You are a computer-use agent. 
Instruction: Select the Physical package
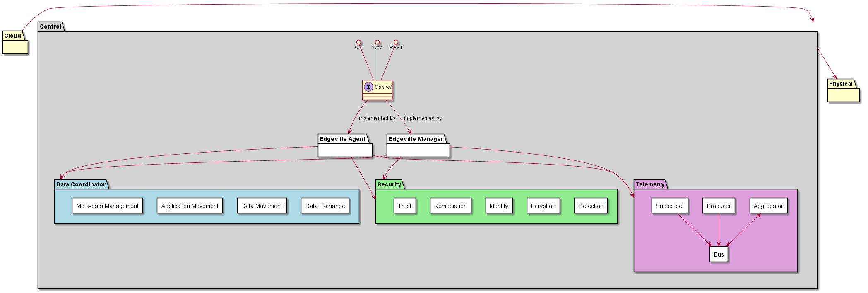point(844,91)
